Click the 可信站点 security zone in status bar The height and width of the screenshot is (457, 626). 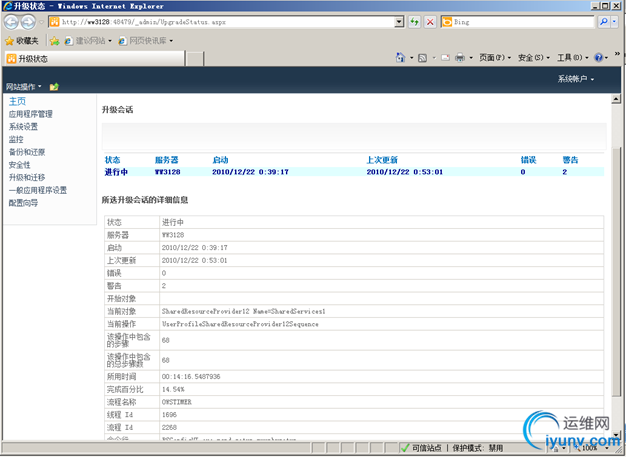tap(421, 448)
